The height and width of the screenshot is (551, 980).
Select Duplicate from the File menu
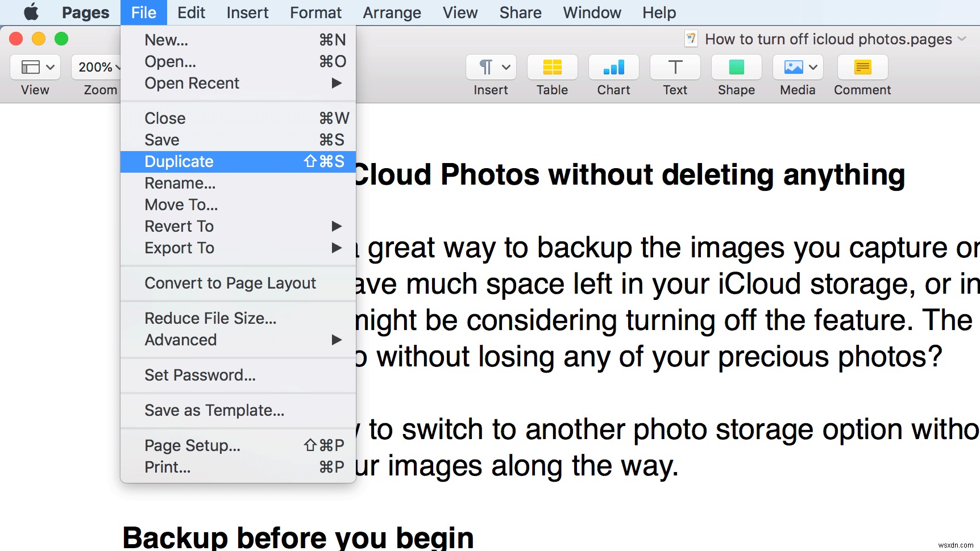178,161
